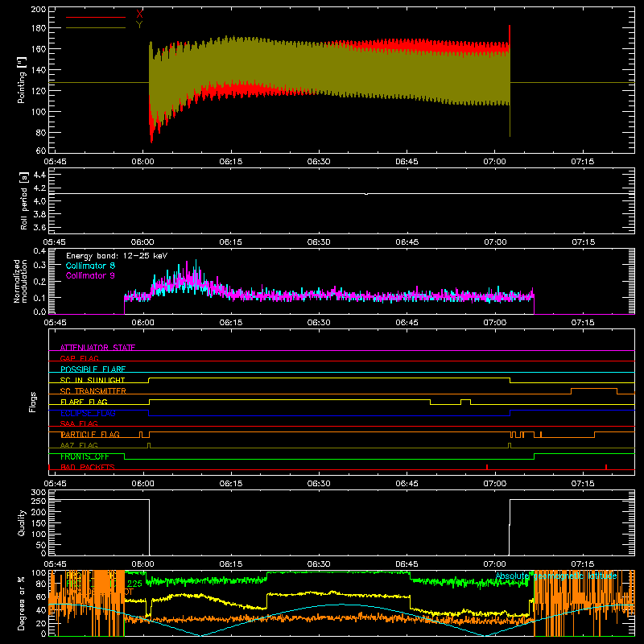Click the green '225' label in bottom panel

point(134,584)
